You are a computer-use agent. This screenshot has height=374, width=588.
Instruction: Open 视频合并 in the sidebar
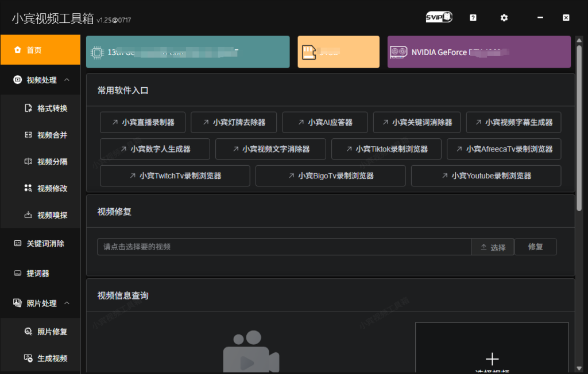(x=40, y=135)
